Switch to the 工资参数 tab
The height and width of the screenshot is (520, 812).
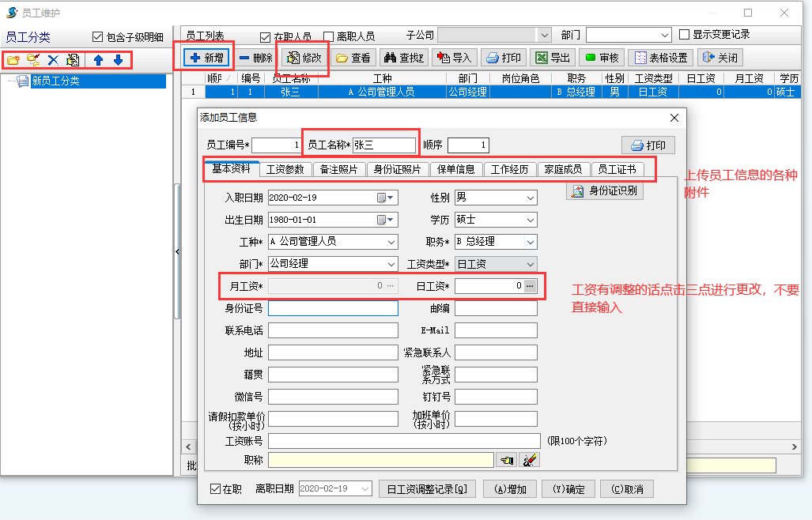[x=285, y=169]
